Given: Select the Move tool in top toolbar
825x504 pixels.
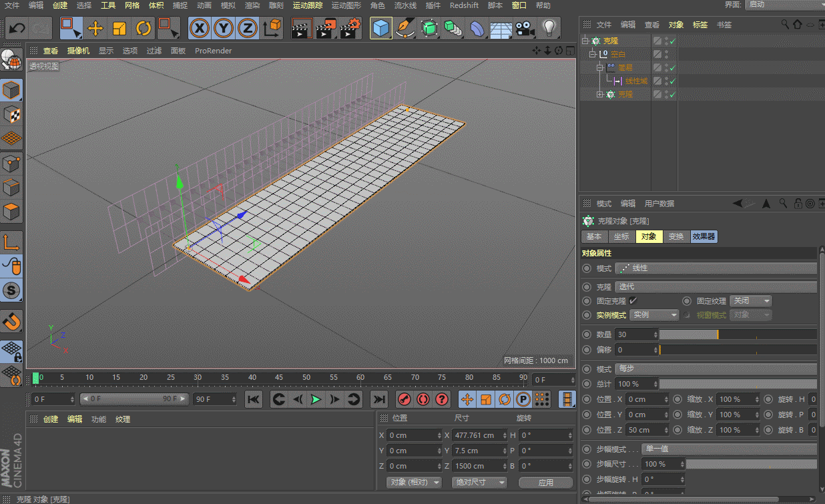Looking at the screenshot, I should [95, 28].
